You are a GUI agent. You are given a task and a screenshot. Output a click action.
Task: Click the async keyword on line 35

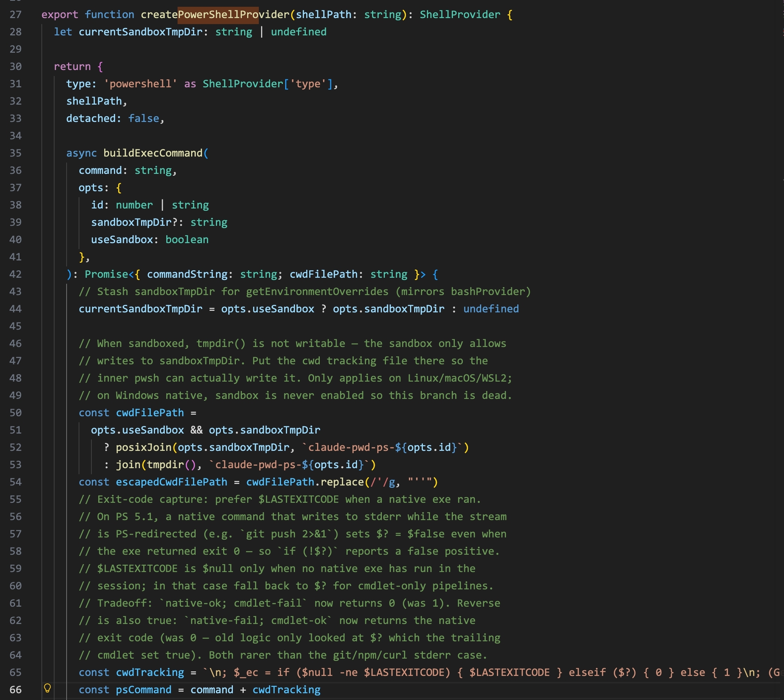tap(82, 153)
